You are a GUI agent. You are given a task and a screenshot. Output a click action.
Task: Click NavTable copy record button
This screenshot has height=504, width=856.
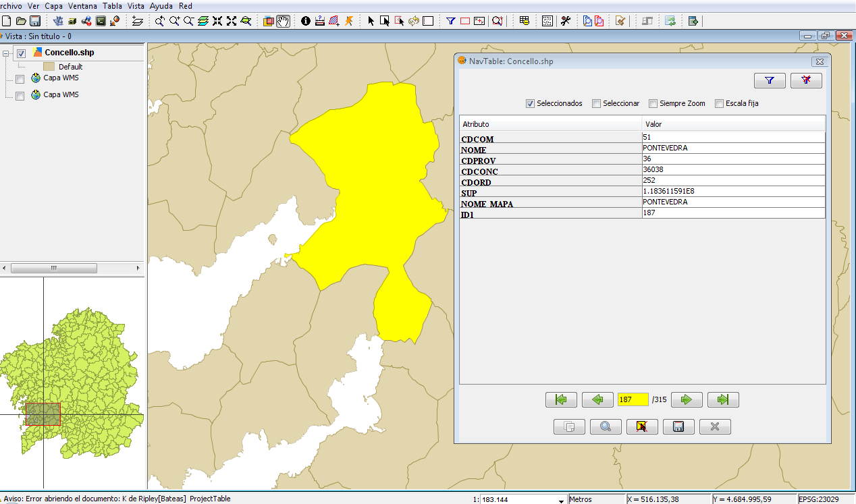(x=569, y=426)
